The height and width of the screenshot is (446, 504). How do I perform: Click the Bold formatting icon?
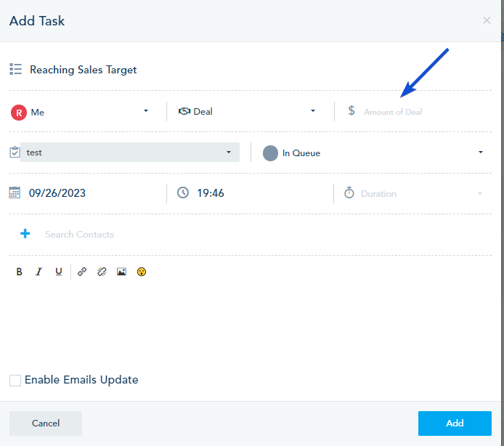[x=19, y=272]
